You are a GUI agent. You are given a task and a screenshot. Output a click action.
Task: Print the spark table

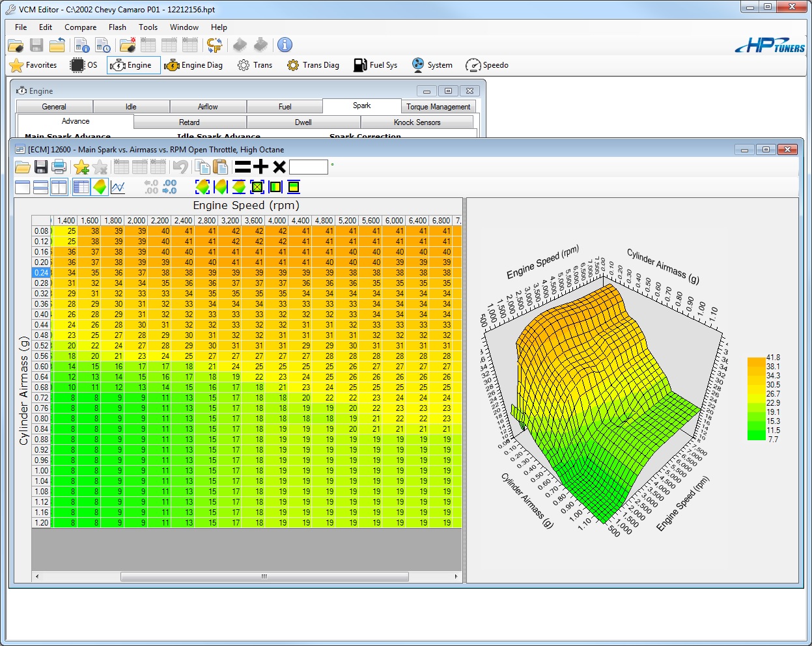pos(59,167)
